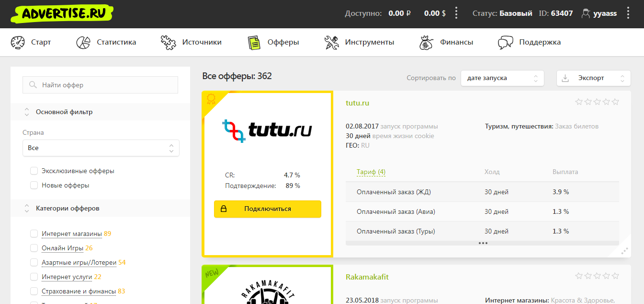Click the user avatar icon beside yyaass
This screenshot has width=644, height=304.
(586, 13)
